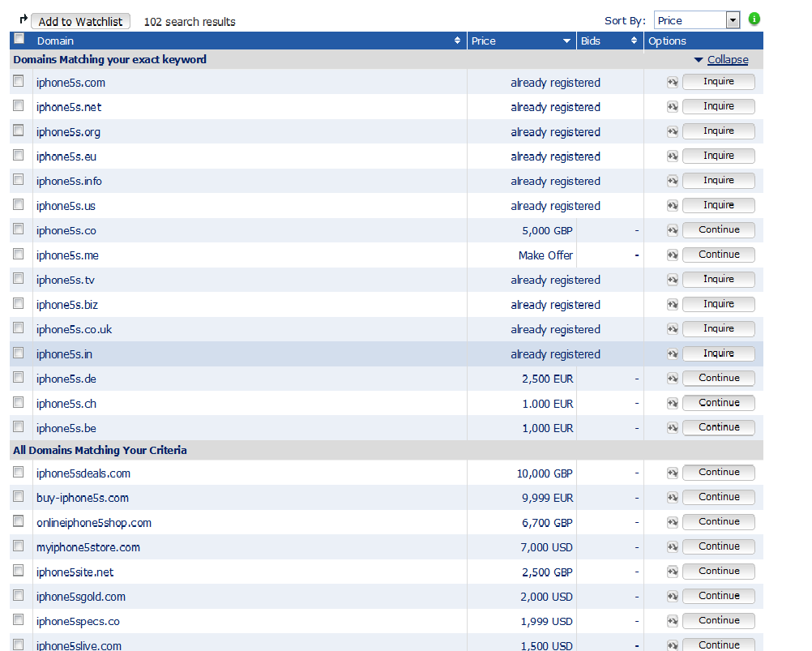Click the 5,000 GBP price cell
Screen dimensions: 812x651
coord(547,231)
